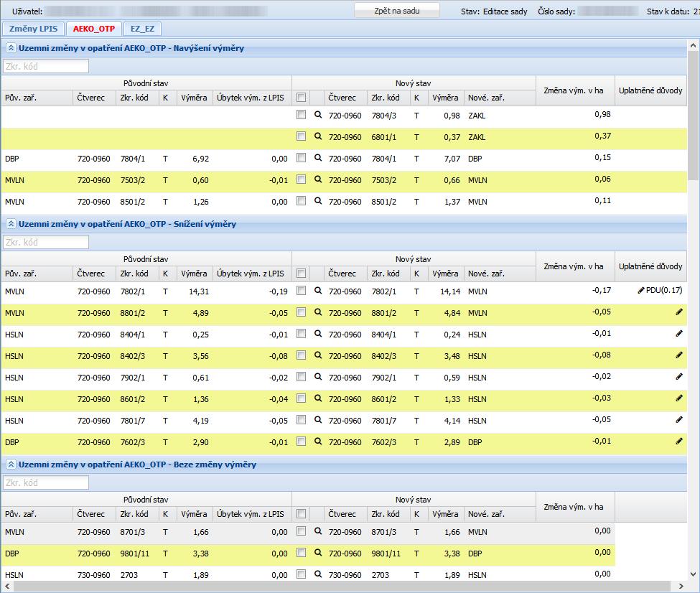The width and height of the screenshot is (700, 593).
Task: Click Zkr. kód filter in Snížení výměry
Action: tap(46, 242)
